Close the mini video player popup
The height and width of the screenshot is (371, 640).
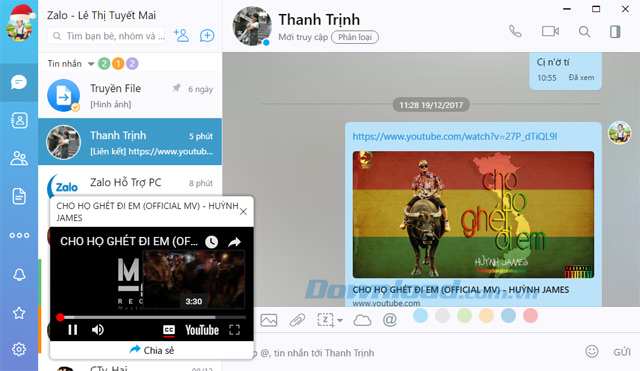click(243, 211)
